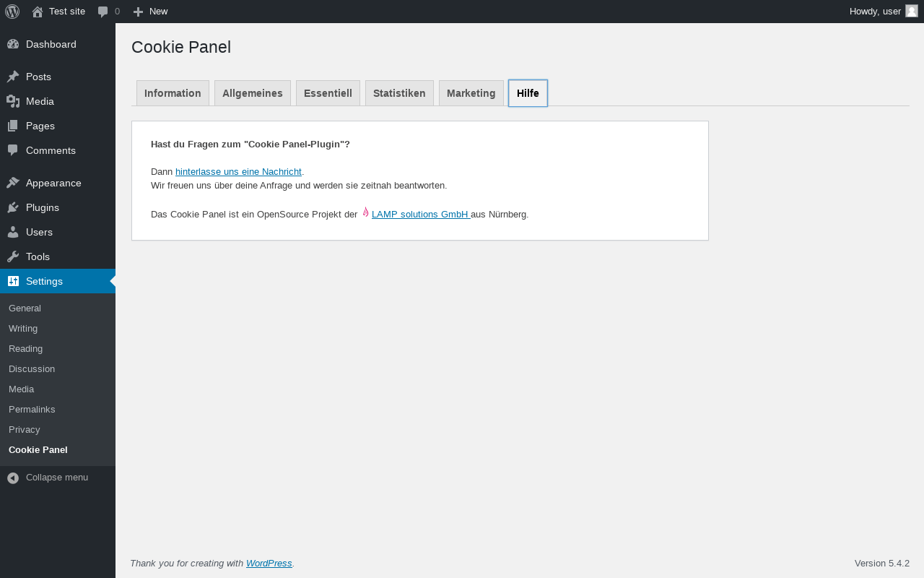
Task: Click the plus icon next to New
Action: [x=138, y=12]
